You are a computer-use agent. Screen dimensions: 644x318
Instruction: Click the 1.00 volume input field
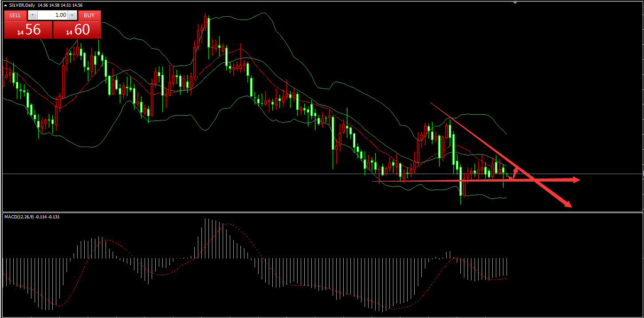tap(52, 15)
